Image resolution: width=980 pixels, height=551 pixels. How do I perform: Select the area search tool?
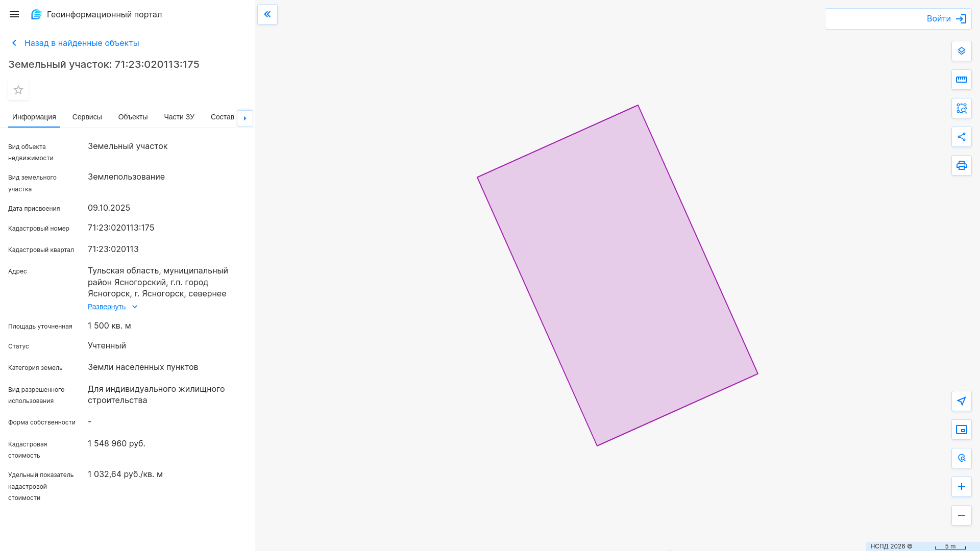click(x=961, y=108)
